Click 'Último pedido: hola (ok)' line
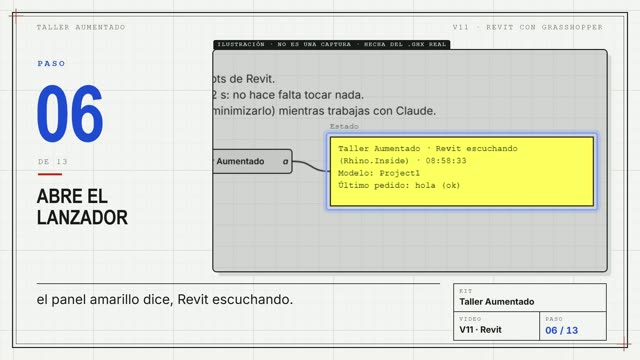 (x=399, y=185)
